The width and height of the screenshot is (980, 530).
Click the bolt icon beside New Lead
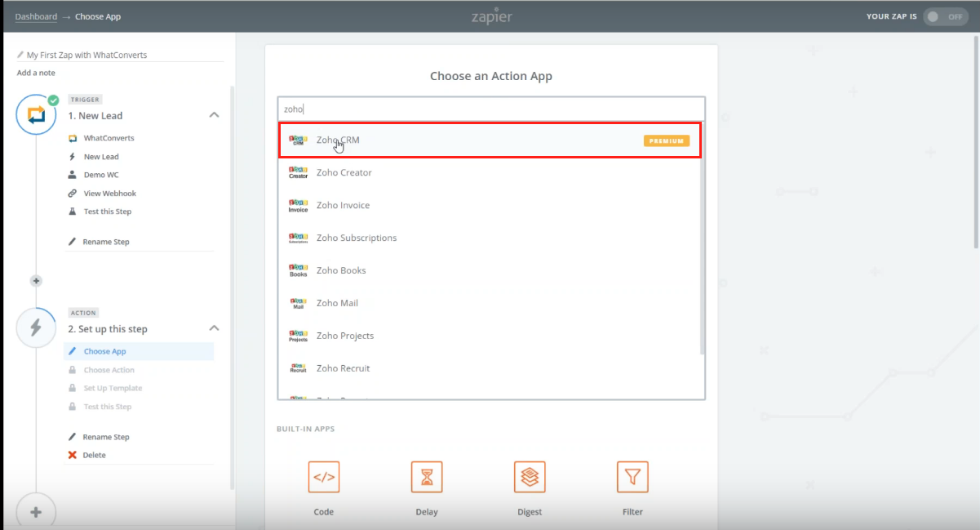[73, 157]
